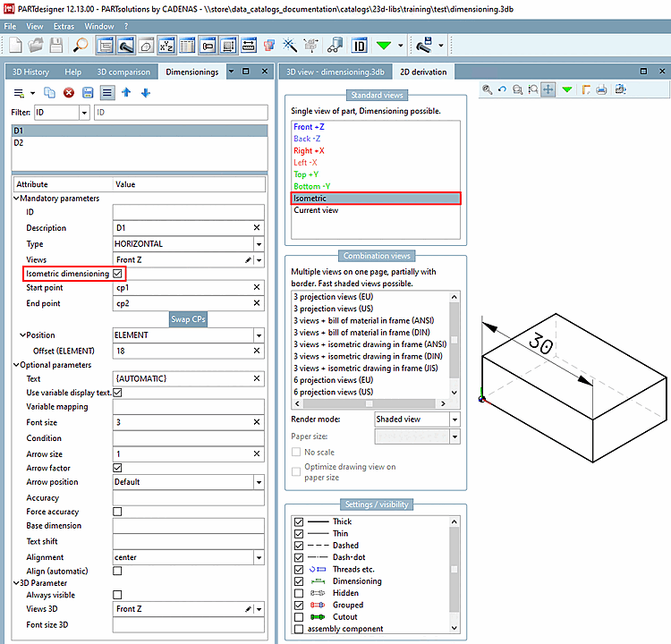Open the Window menu
This screenshot has height=644, width=671.
[x=98, y=26]
